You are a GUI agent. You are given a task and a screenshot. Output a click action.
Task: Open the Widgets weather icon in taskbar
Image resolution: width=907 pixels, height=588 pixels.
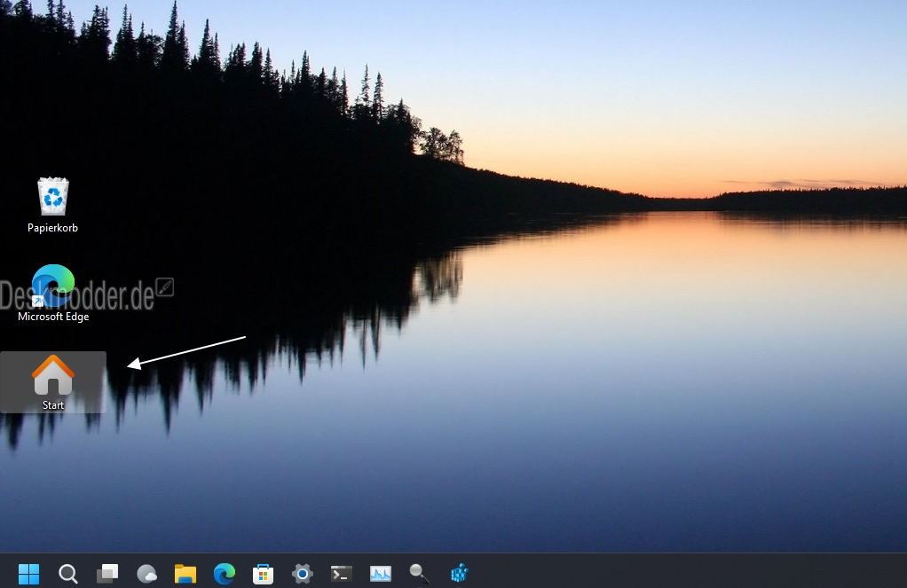pos(146,574)
